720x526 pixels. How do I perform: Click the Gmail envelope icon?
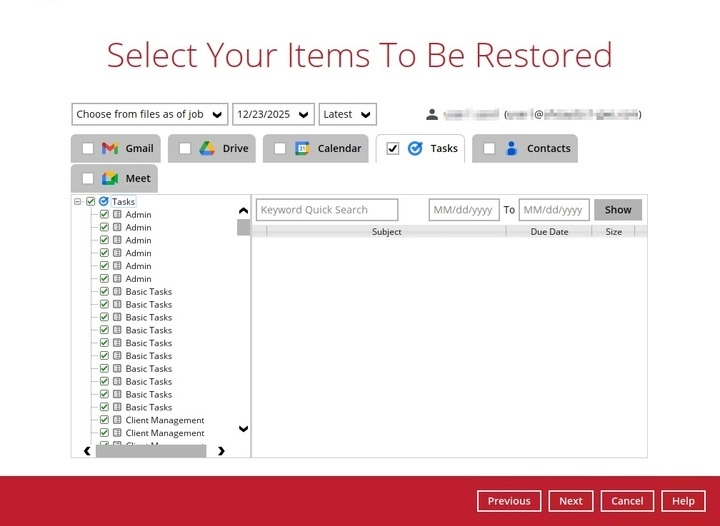coord(110,149)
